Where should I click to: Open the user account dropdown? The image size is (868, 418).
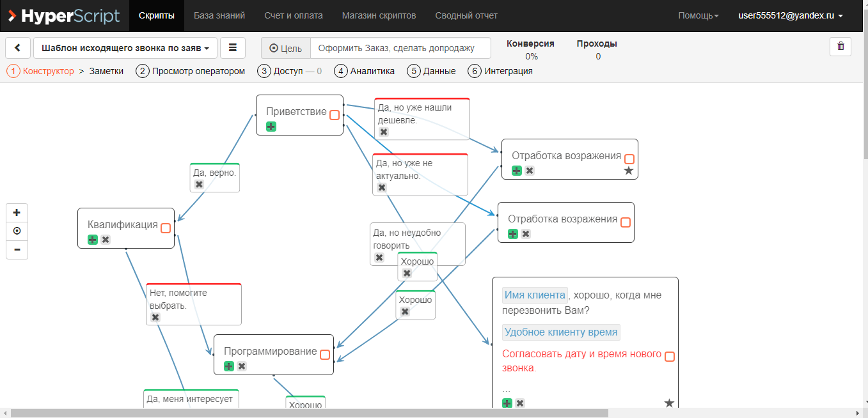click(791, 15)
